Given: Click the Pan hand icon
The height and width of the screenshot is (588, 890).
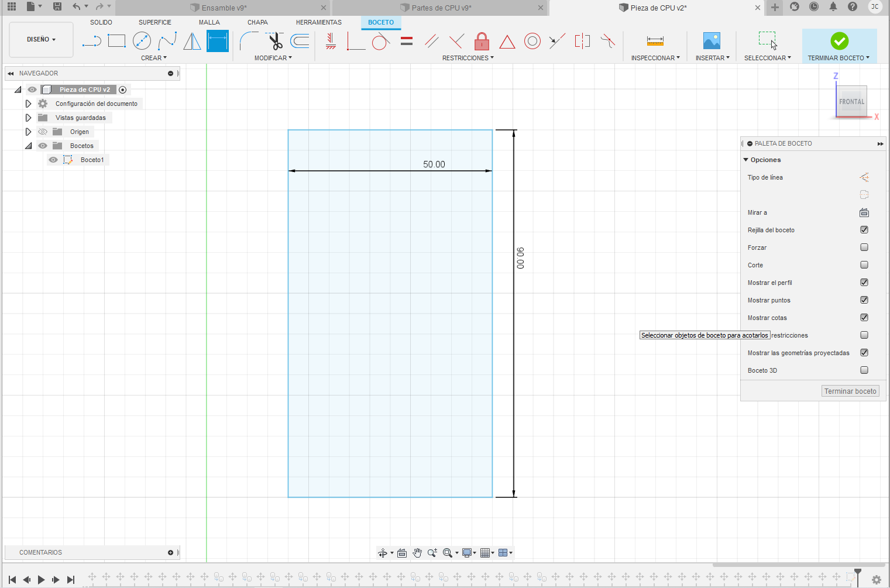Looking at the screenshot, I should 417,553.
